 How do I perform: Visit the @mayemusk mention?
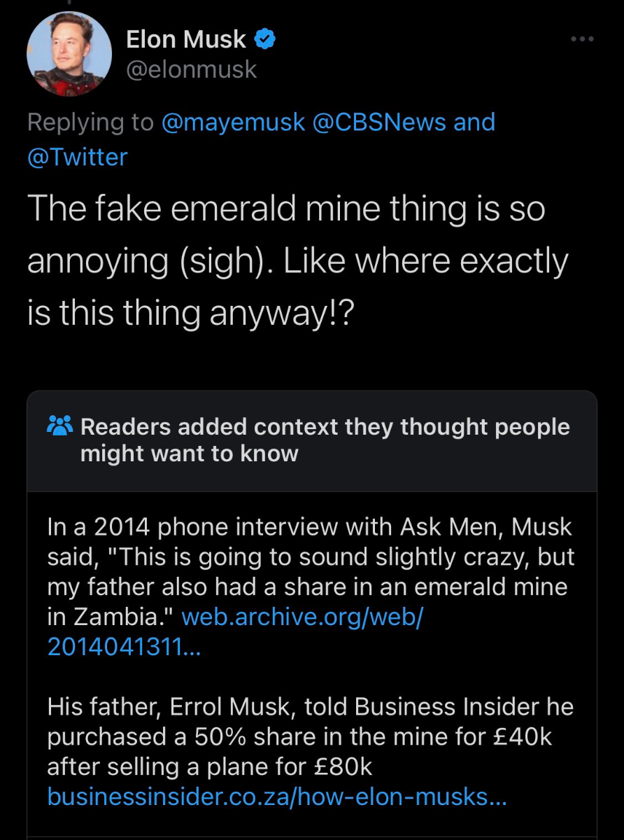233,122
